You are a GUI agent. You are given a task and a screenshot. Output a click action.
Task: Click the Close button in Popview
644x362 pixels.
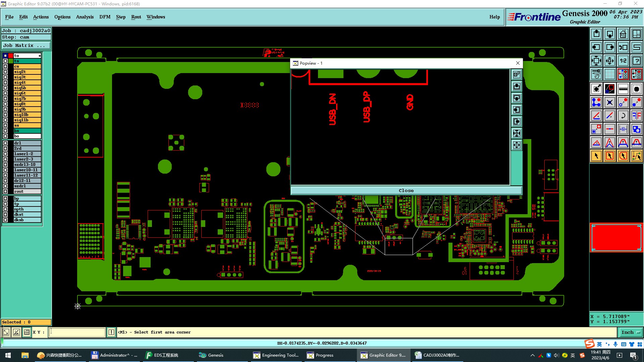point(406,190)
